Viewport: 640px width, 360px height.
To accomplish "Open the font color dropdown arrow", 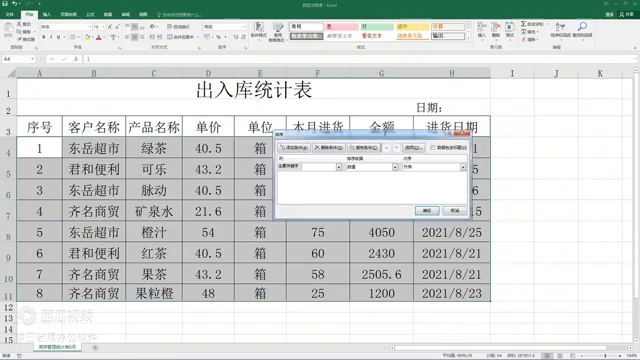I will click(x=104, y=37).
